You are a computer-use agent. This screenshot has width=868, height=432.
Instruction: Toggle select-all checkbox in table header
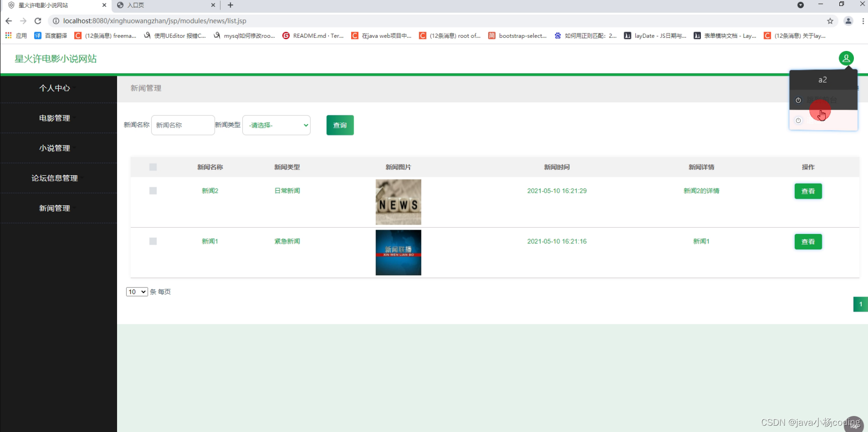(153, 167)
